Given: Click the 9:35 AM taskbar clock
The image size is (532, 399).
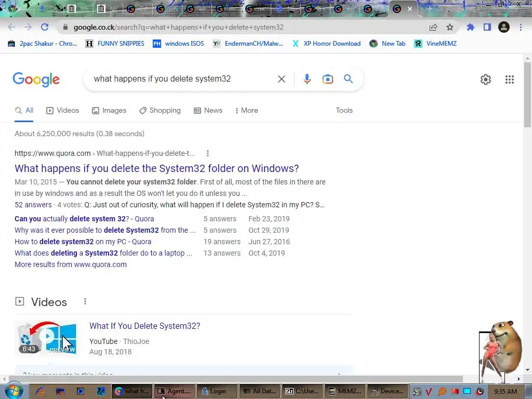Looking at the screenshot, I should tap(506, 392).
